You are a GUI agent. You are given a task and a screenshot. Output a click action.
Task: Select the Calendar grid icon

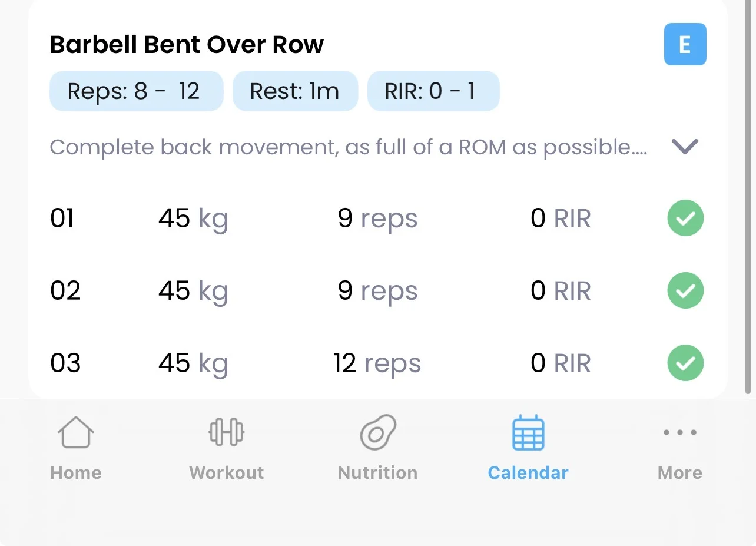tap(528, 432)
